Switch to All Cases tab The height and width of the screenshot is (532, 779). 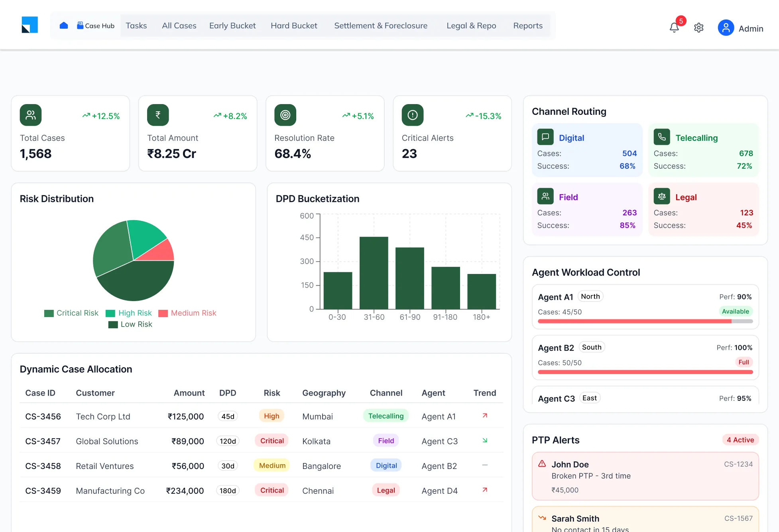tap(179, 26)
